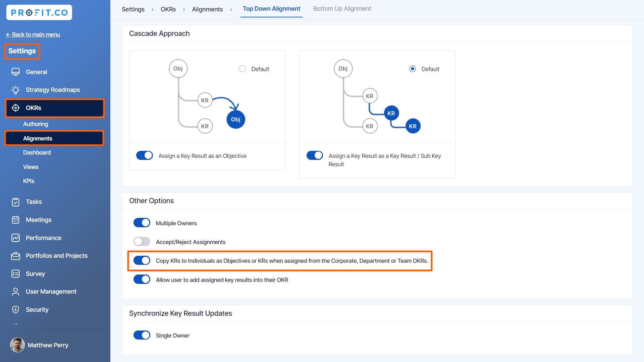Click the Tasks clipboard icon
Image resolution: width=644 pixels, height=362 pixels.
[x=15, y=202]
